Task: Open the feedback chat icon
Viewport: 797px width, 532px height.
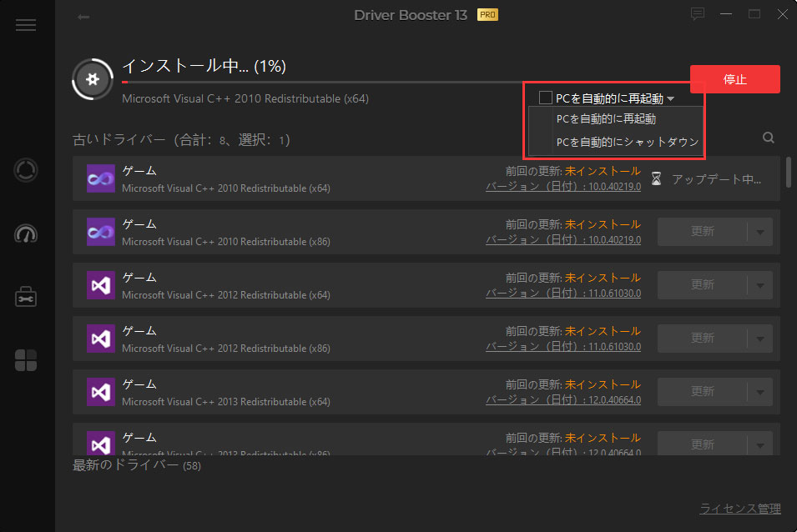Action: [698, 14]
